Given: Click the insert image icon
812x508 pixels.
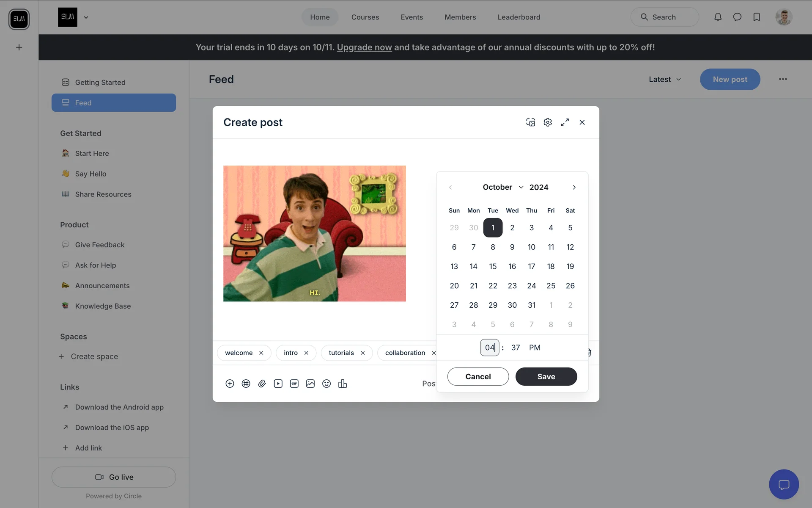Looking at the screenshot, I should (x=310, y=384).
